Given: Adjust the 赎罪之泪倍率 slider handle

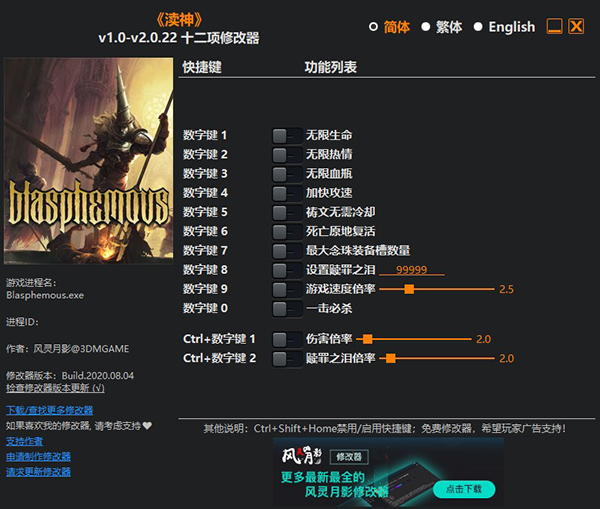Looking at the screenshot, I should (x=391, y=358).
